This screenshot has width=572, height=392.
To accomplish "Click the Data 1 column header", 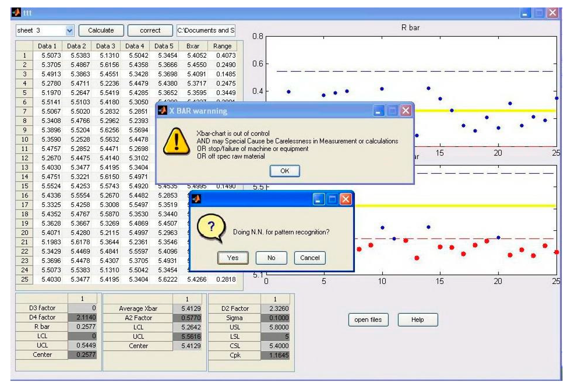I will point(48,46).
